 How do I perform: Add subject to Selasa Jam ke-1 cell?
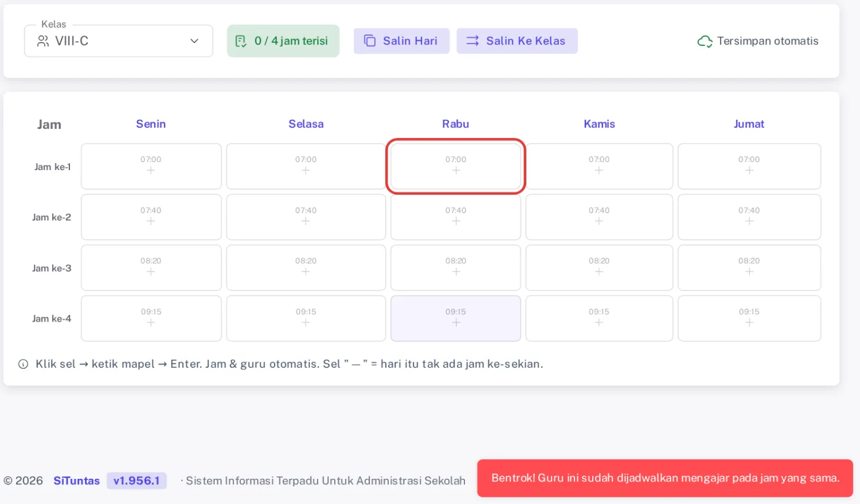306,166
